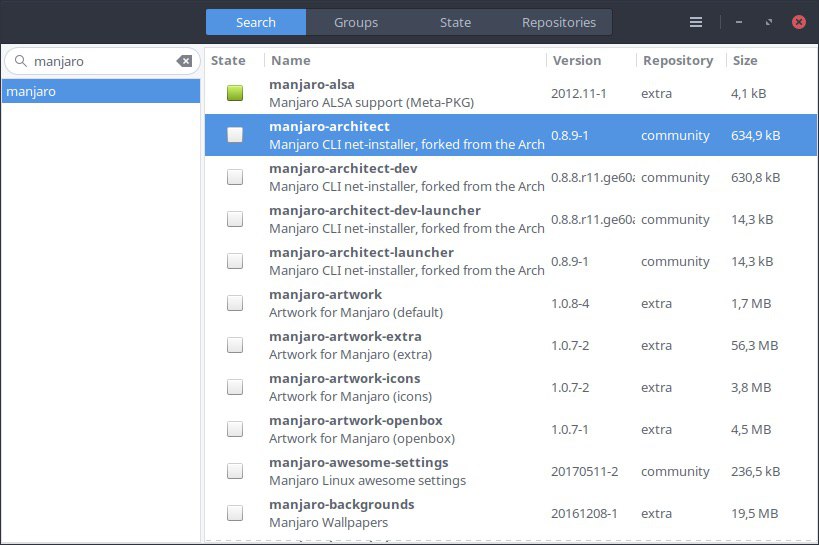819x545 pixels.
Task: Switch to the Search tab
Action: [256, 22]
